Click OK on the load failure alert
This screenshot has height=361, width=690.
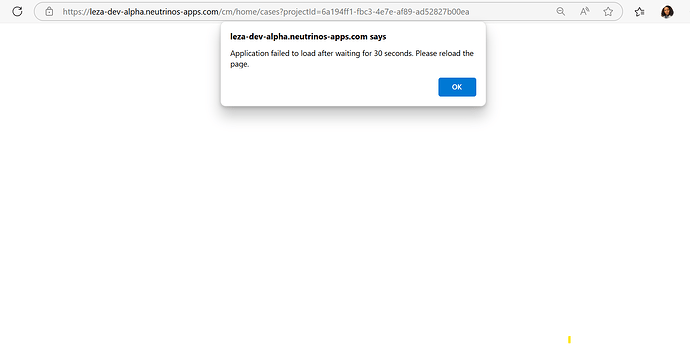point(457,87)
